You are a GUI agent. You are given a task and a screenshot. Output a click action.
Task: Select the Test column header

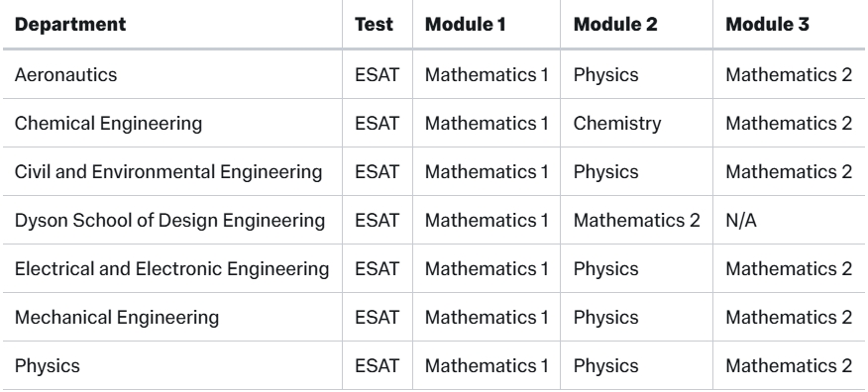point(375,25)
